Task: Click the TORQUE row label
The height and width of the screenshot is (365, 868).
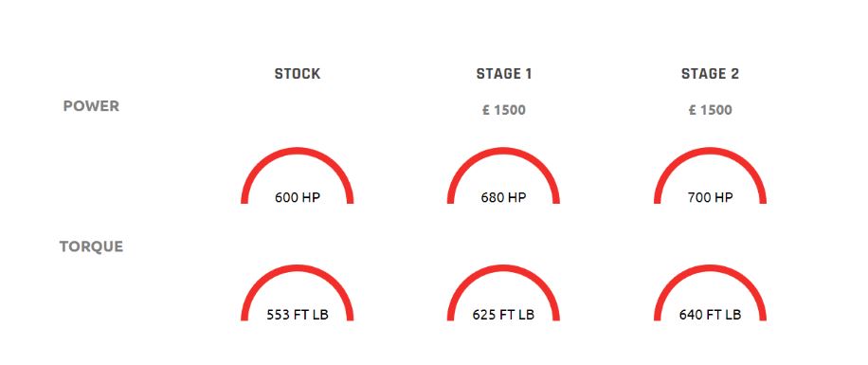Action: pyautogui.click(x=91, y=246)
